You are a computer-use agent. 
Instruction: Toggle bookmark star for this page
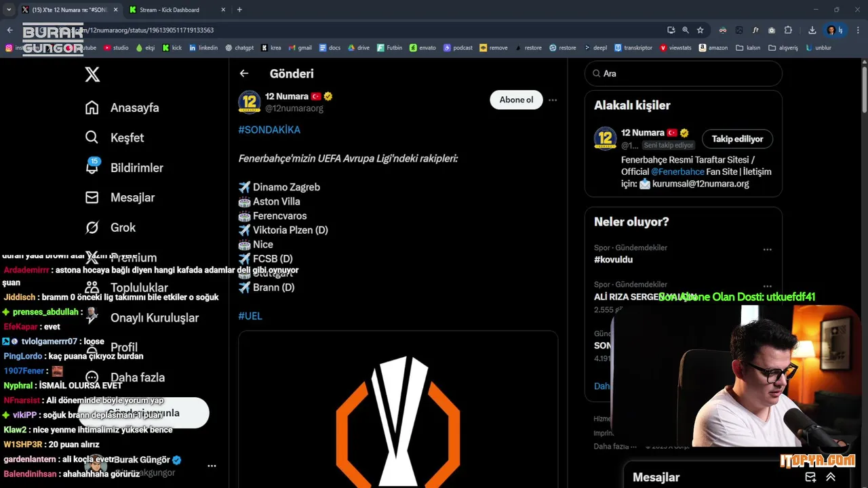701,30
